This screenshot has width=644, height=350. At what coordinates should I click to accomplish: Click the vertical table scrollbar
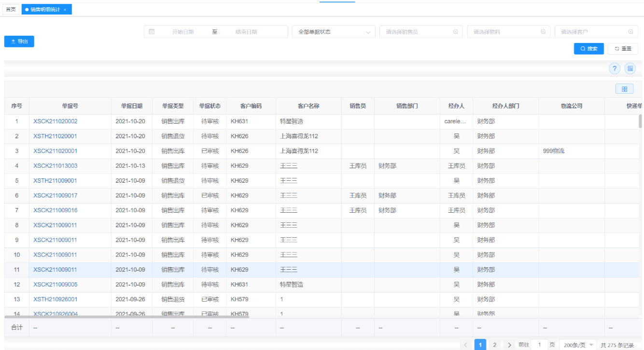coord(640,121)
